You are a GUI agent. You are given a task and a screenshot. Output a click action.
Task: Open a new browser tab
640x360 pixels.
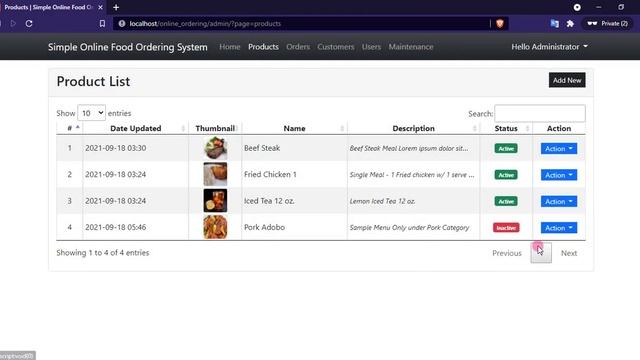(x=116, y=7)
